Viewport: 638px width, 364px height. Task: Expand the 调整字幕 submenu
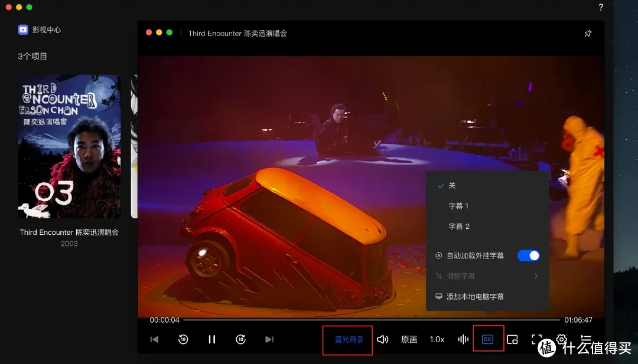click(x=487, y=276)
